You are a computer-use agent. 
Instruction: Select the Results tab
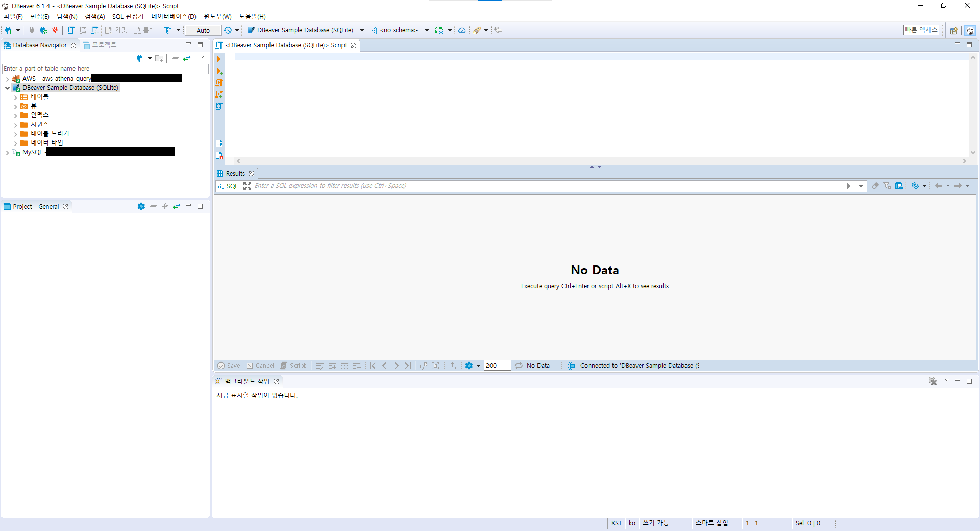(x=235, y=174)
